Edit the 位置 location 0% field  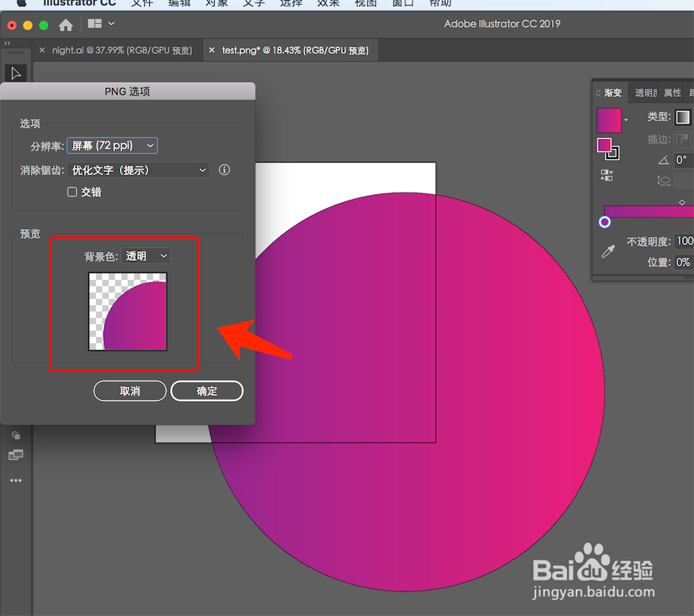tap(684, 262)
